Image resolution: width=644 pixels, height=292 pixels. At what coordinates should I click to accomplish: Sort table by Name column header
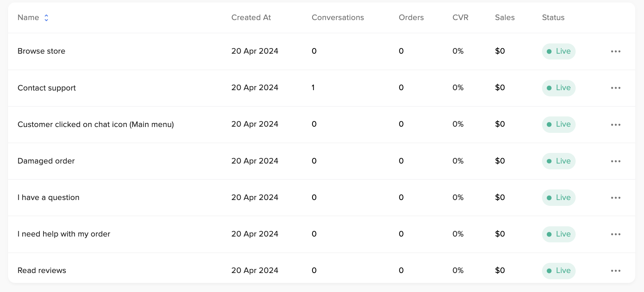(x=29, y=18)
